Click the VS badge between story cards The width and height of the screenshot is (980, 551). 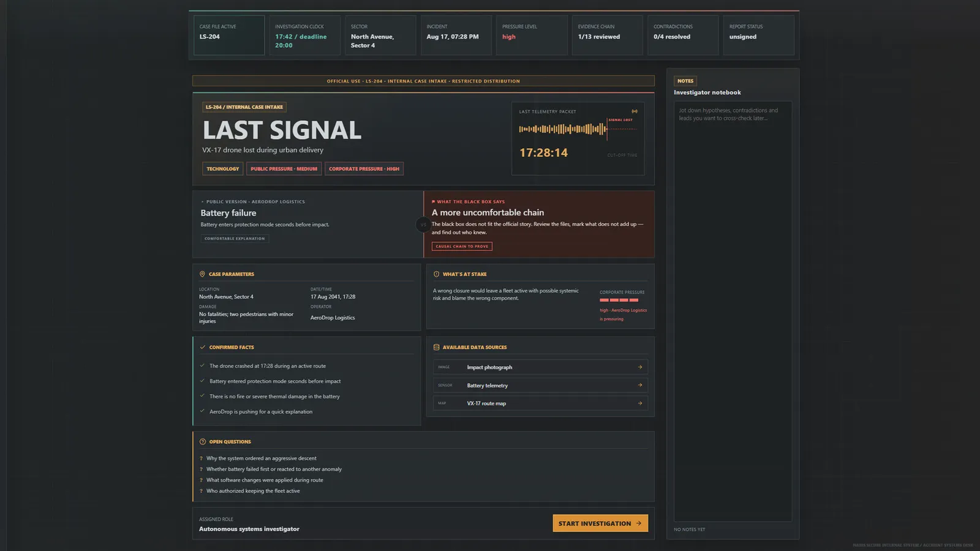(423, 225)
